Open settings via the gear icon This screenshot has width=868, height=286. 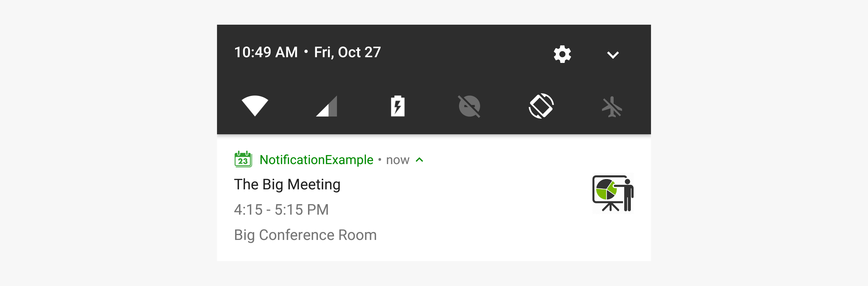(562, 54)
